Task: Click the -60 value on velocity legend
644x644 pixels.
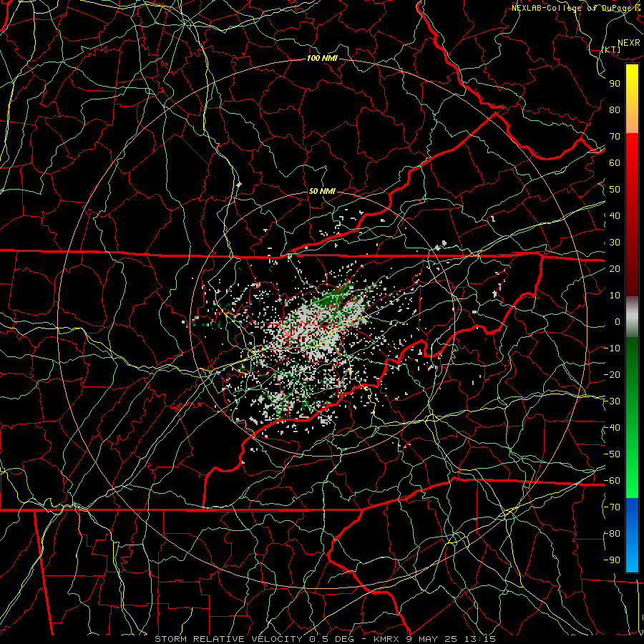Action: (x=613, y=481)
